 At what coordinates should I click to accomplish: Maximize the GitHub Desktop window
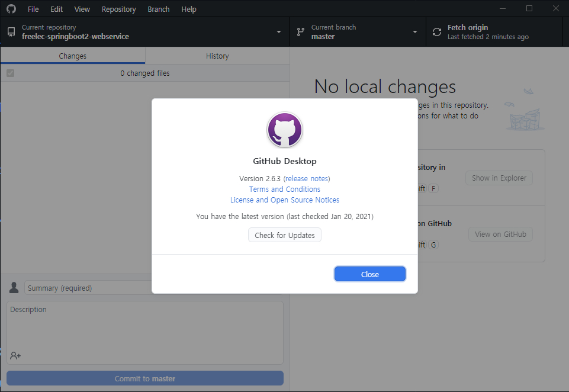pos(529,8)
